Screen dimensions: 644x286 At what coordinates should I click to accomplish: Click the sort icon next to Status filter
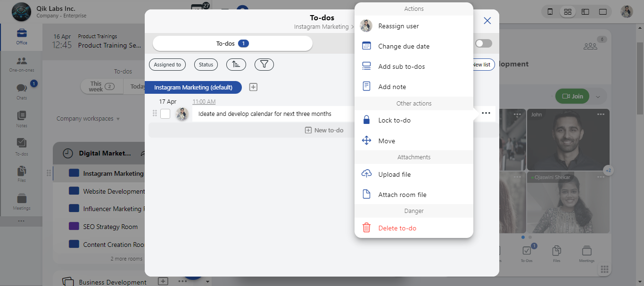point(236,65)
